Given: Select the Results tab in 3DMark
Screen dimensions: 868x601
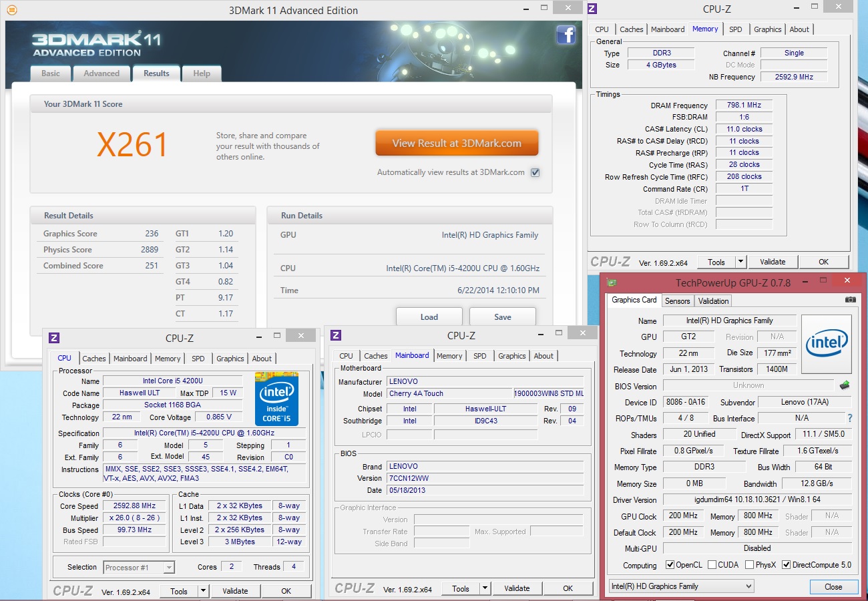Looking at the screenshot, I should (156, 73).
